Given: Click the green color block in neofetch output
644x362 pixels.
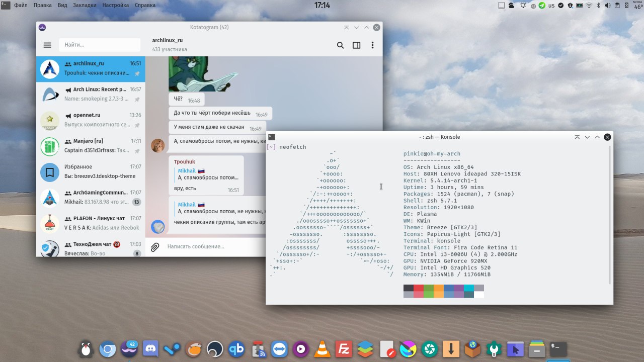Looking at the screenshot, I should pyautogui.click(x=429, y=288).
